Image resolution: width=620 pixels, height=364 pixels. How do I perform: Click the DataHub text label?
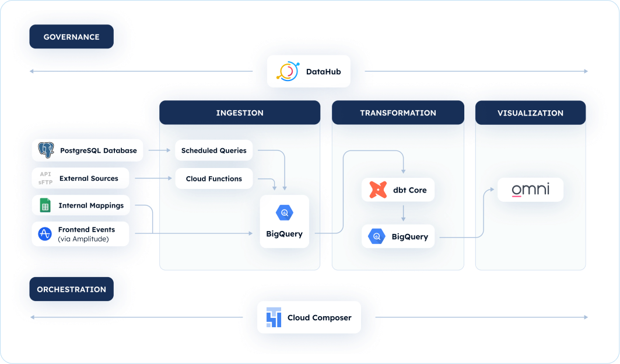324,72
